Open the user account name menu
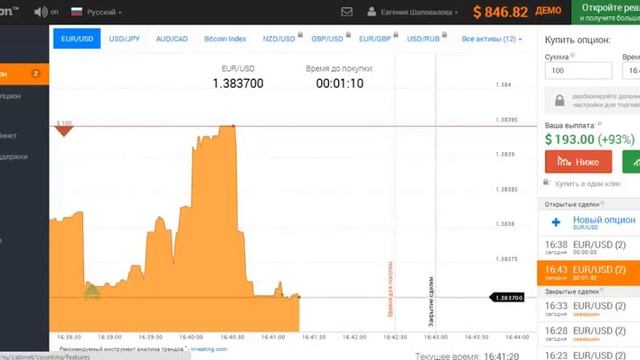 coord(419,12)
